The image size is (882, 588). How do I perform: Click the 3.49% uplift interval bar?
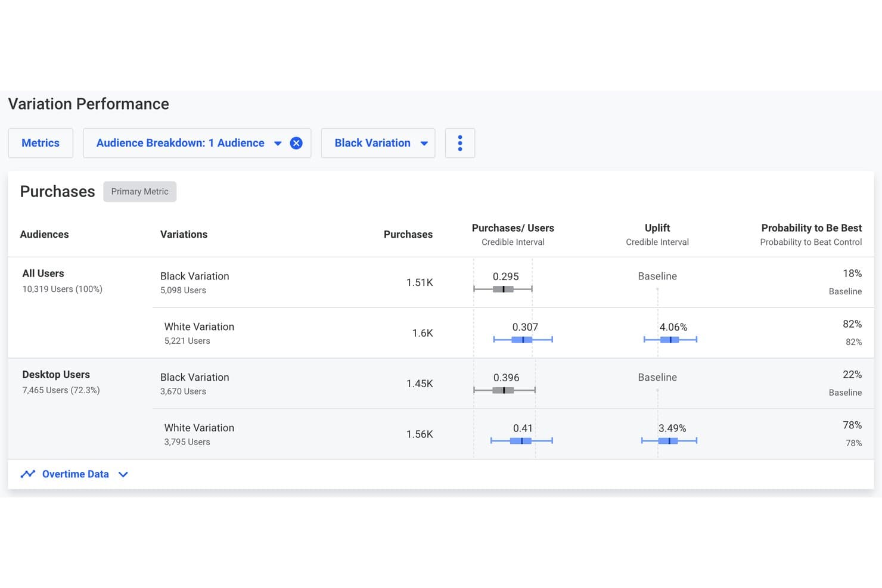pyautogui.click(x=669, y=441)
